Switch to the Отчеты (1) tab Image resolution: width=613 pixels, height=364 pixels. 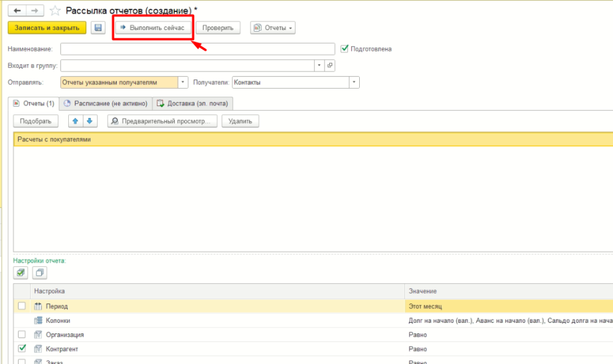[x=34, y=104]
